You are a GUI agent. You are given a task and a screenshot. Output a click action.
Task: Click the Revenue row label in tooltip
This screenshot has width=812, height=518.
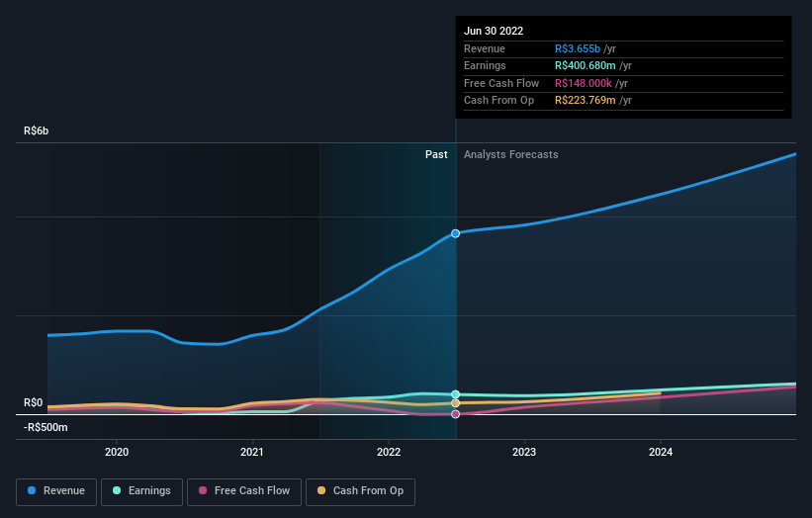pos(485,48)
